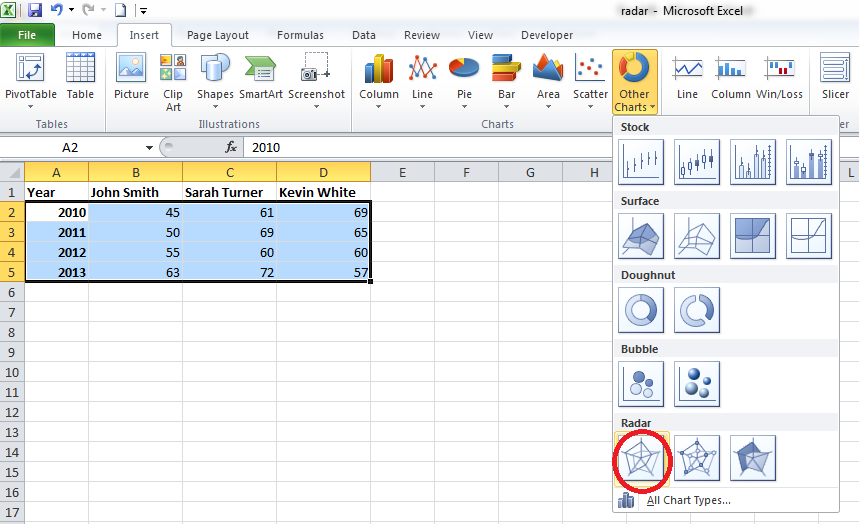859x524 pixels.
Task: Choose Open-High-Low-Close stock chart
Action: coord(697,162)
